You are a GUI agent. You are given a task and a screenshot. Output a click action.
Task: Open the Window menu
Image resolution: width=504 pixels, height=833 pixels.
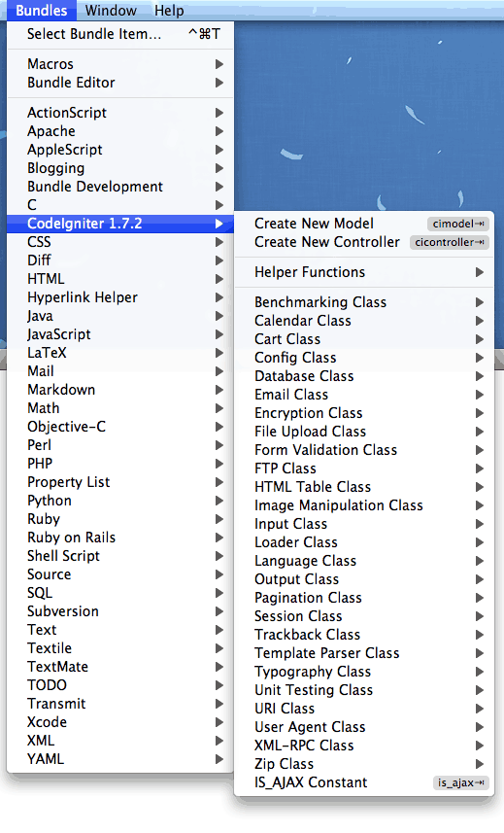click(x=111, y=10)
